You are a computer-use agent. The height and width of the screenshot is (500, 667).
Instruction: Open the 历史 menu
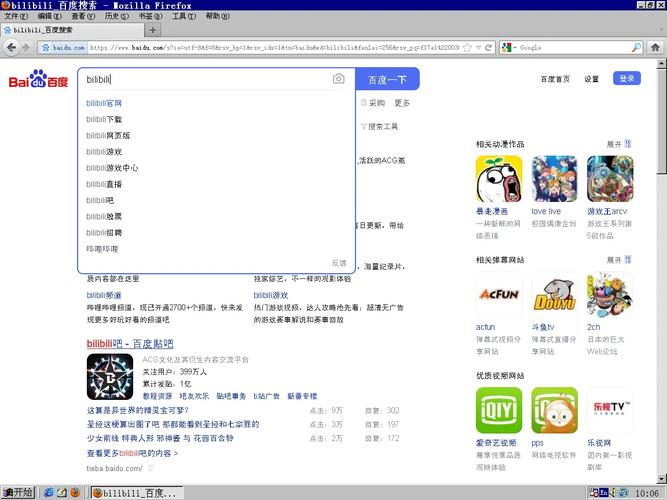pos(117,16)
